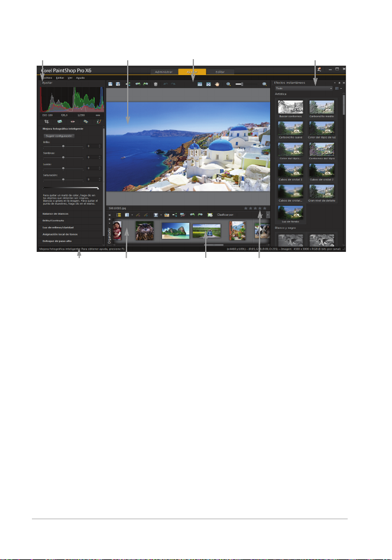
Task: Click the fit-to-window icon in the toolbar
Action: pos(209,85)
